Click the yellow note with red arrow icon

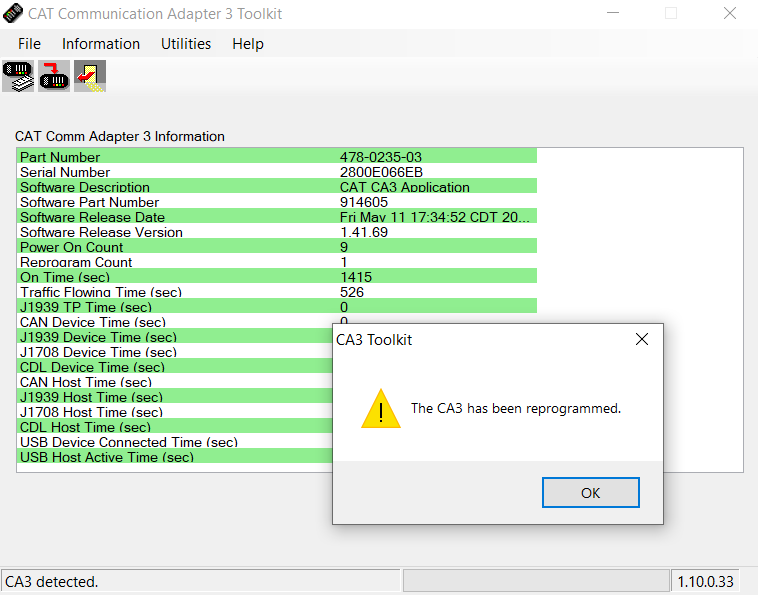(x=90, y=76)
